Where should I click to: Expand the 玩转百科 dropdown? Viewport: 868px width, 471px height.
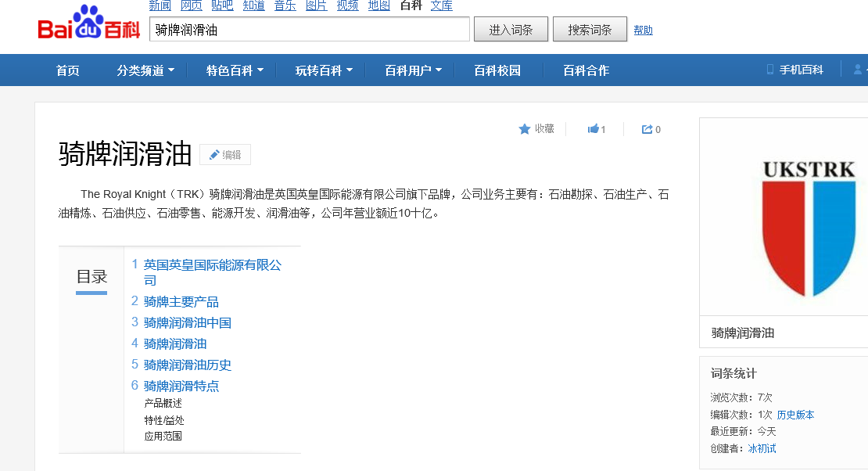coord(324,70)
